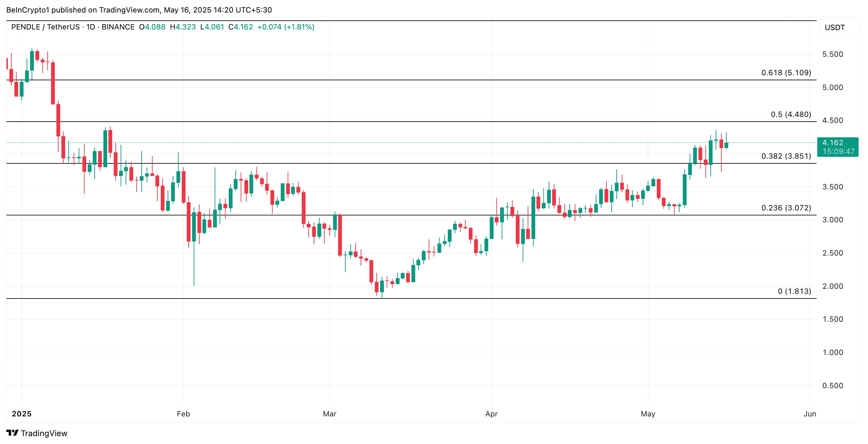This screenshot has height=444, width=868.
Task: Click the PENDLE / TetherUS symbol title
Action: (x=45, y=27)
